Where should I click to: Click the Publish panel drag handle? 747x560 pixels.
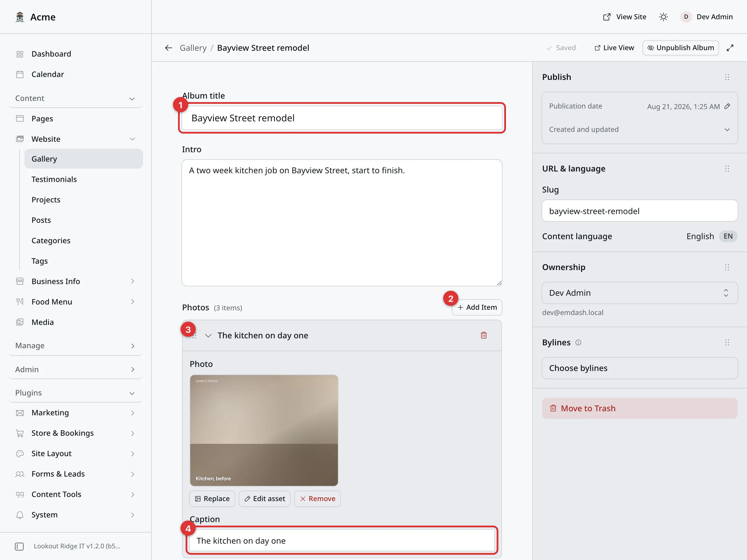click(x=727, y=77)
